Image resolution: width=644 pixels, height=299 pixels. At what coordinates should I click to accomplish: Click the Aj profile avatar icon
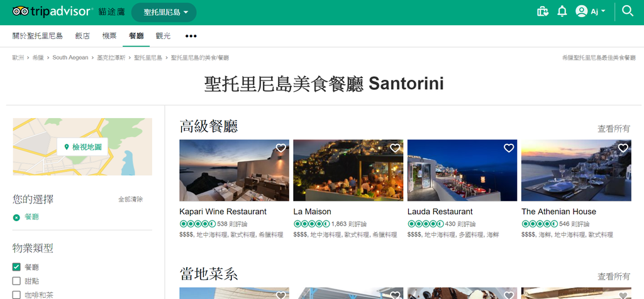pyautogui.click(x=581, y=11)
